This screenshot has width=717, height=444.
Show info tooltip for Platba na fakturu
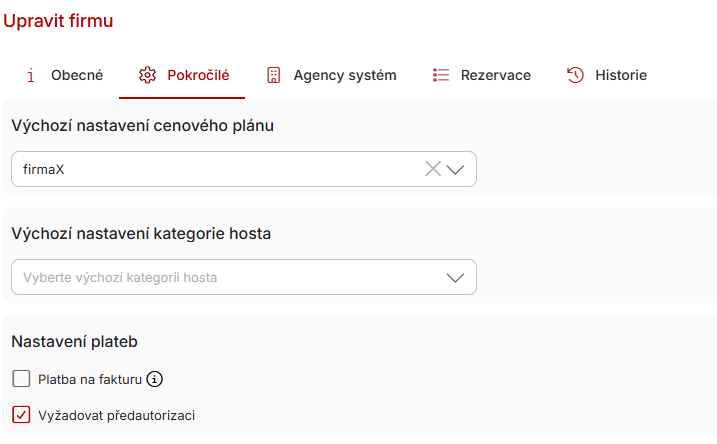tap(154, 379)
